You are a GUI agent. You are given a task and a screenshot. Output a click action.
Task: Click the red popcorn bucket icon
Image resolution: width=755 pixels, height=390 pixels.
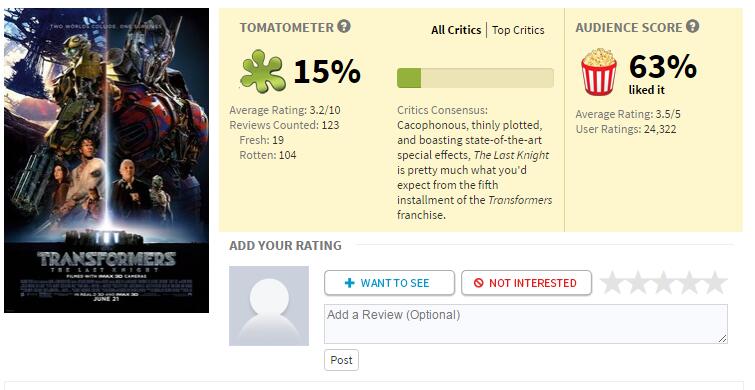tap(599, 72)
